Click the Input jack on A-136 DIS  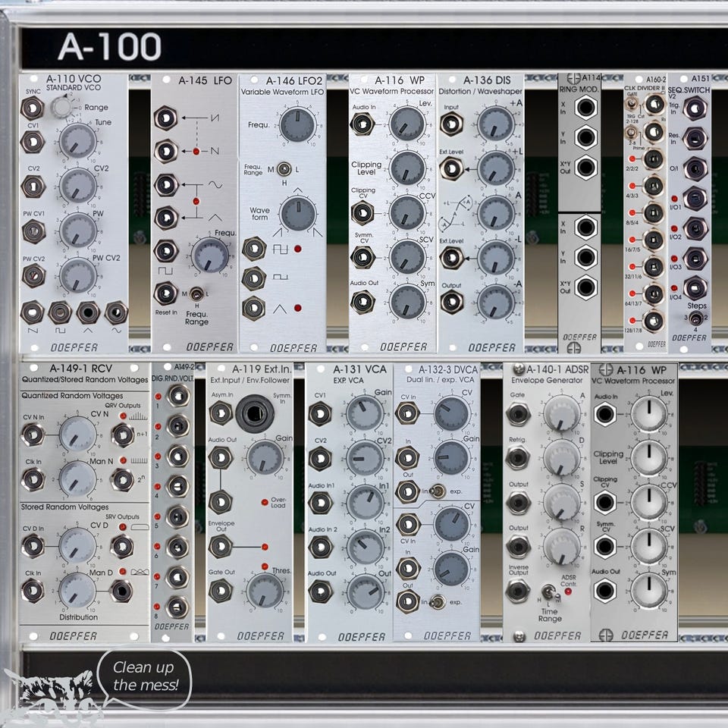451,124
